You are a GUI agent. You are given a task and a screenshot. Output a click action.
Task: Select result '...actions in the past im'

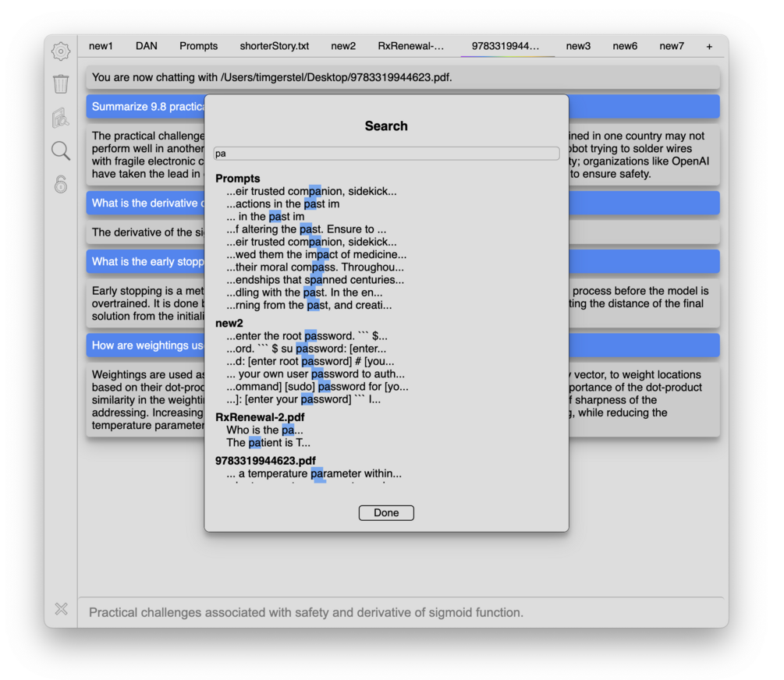pyautogui.click(x=282, y=204)
